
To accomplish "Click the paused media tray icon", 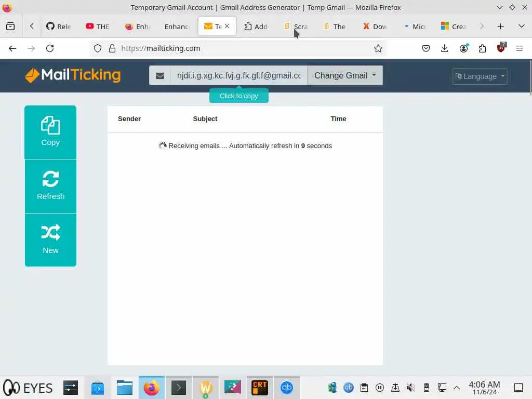I will [x=380, y=388].
